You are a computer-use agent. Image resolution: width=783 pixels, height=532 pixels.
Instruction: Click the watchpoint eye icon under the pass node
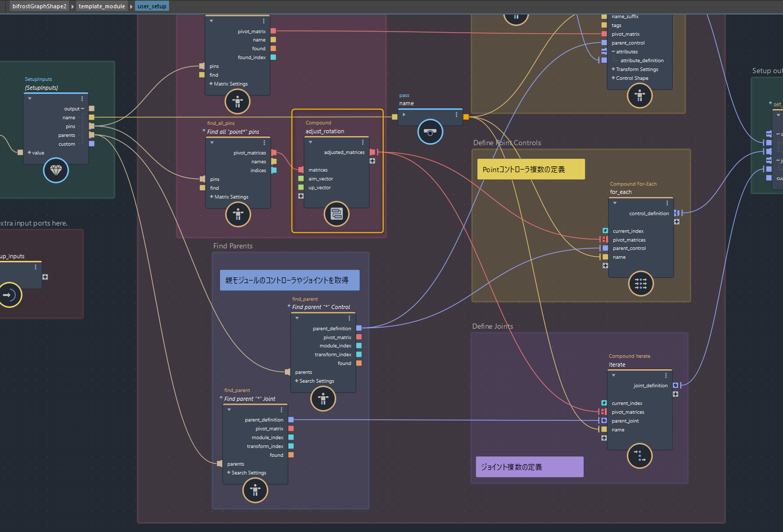coord(430,132)
